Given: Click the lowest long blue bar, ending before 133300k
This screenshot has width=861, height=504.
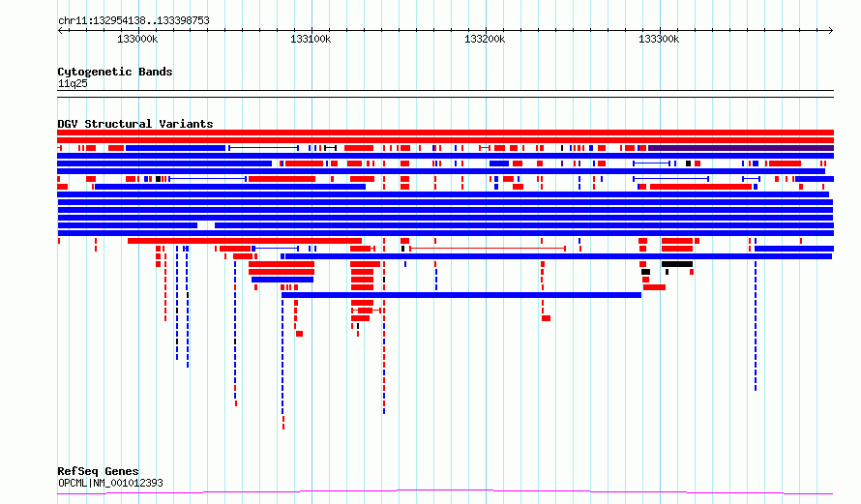Looking at the screenshot, I should pyautogui.click(x=461, y=295).
